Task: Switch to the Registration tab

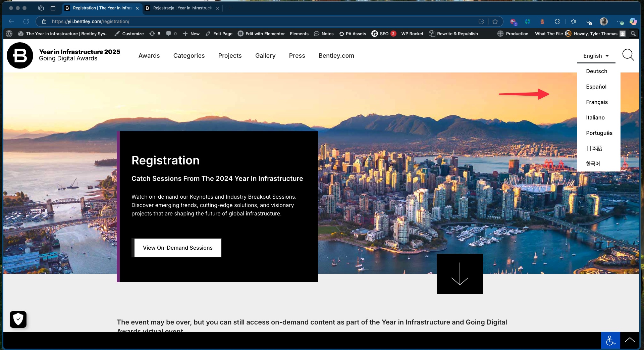Action: pyautogui.click(x=102, y=8)
